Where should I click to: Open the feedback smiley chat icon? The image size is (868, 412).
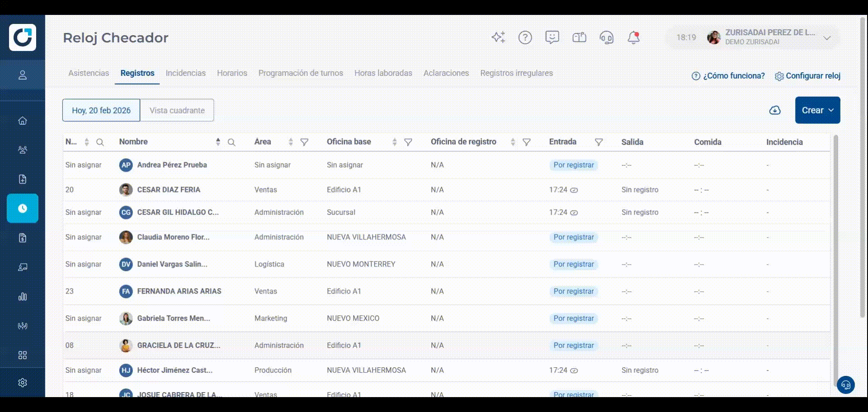tap(552, 37)
